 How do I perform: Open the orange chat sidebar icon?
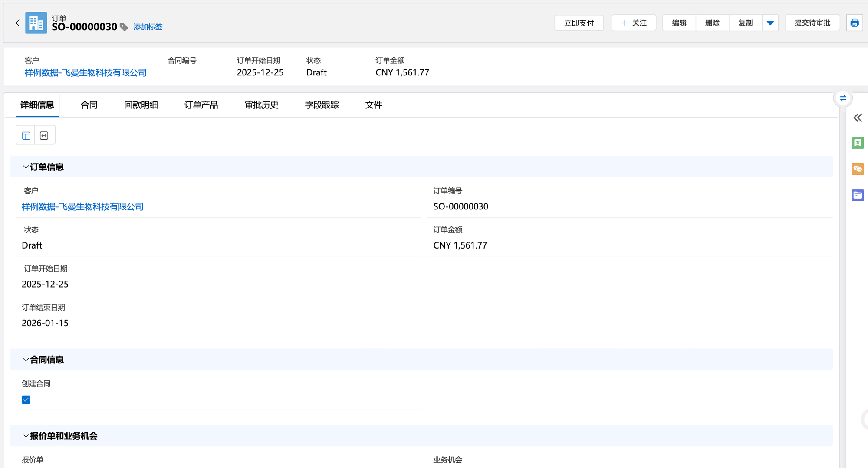[x=857, y=169]
